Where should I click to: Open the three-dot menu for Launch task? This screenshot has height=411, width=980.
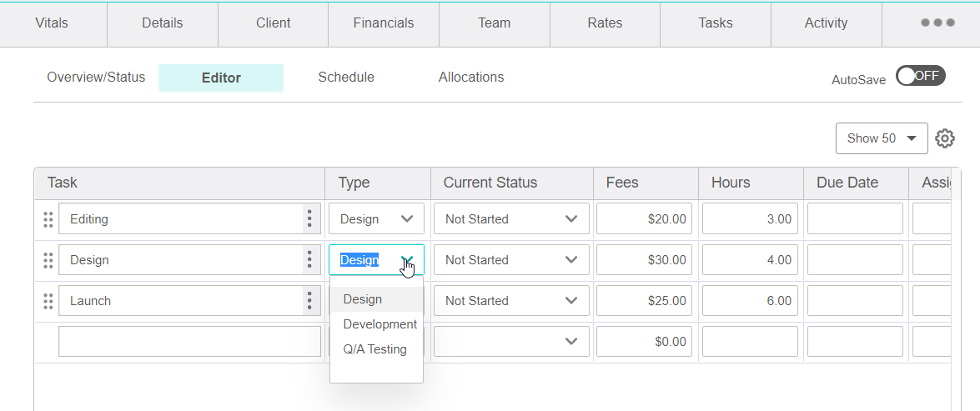point(309,301)
